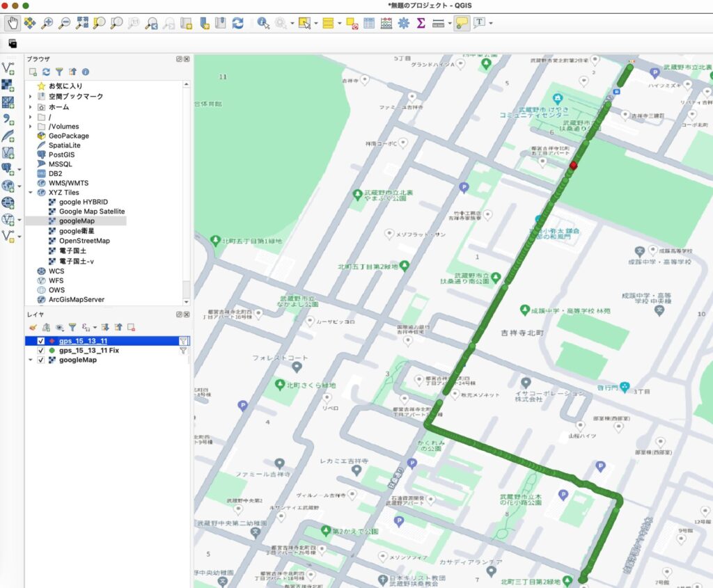Select the WMS/WMTS browser entry
The image size is (713, 588).
(68, 183)
